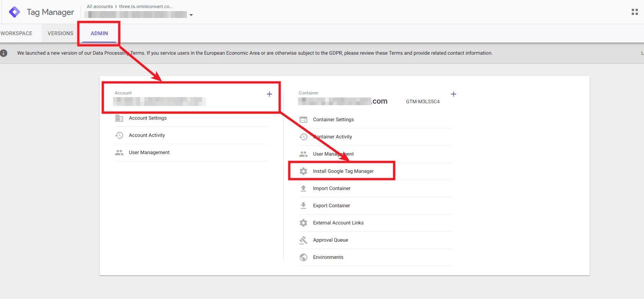This screenshot has height=299, width=644.
Task: Click the Container Settings card icon
Action: [303, 120]
